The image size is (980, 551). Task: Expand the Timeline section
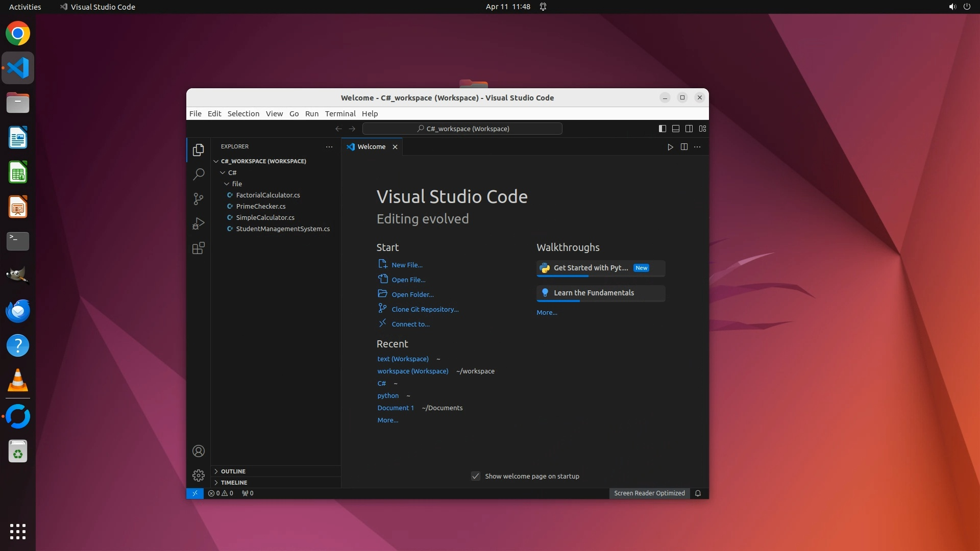(x=234, y=483)
